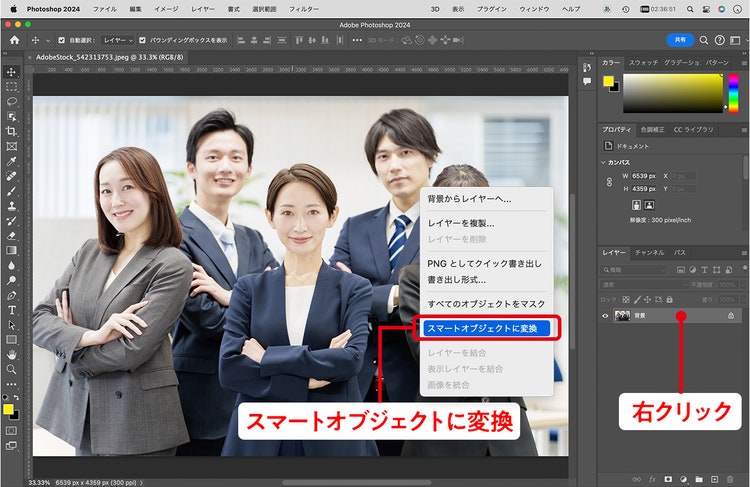Hide the 背景 layer with eye icon

click(x=605, y=316)
